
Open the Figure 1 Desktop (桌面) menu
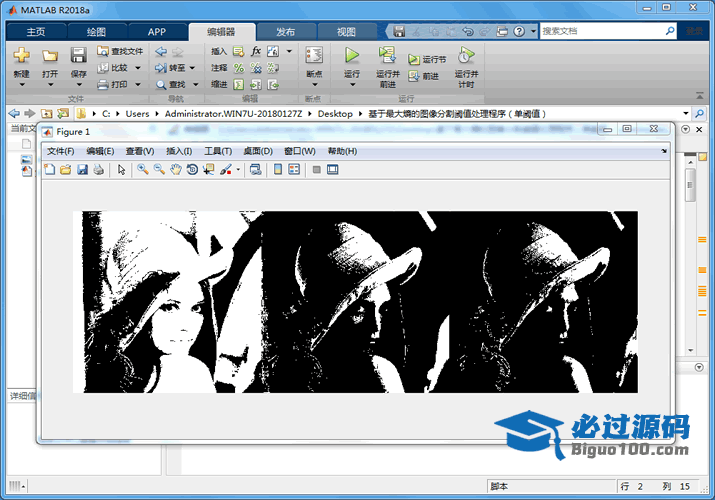(258, 151)
